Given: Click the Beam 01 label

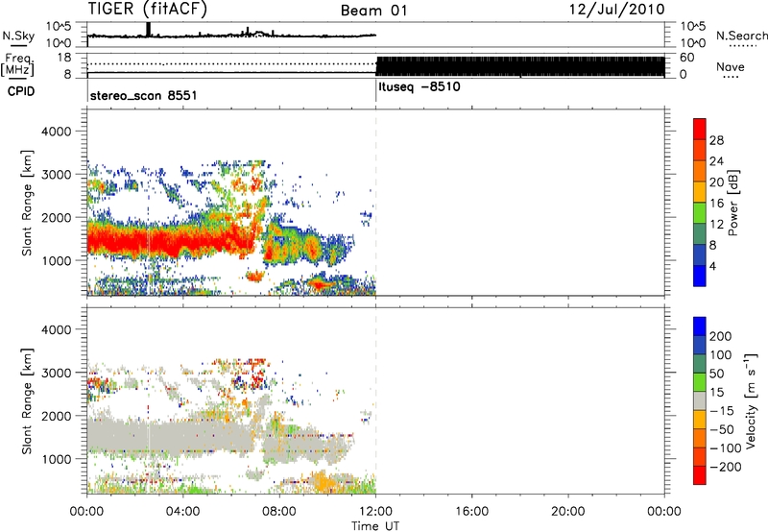Looking at the screenshot, I should tap(373, 11).
